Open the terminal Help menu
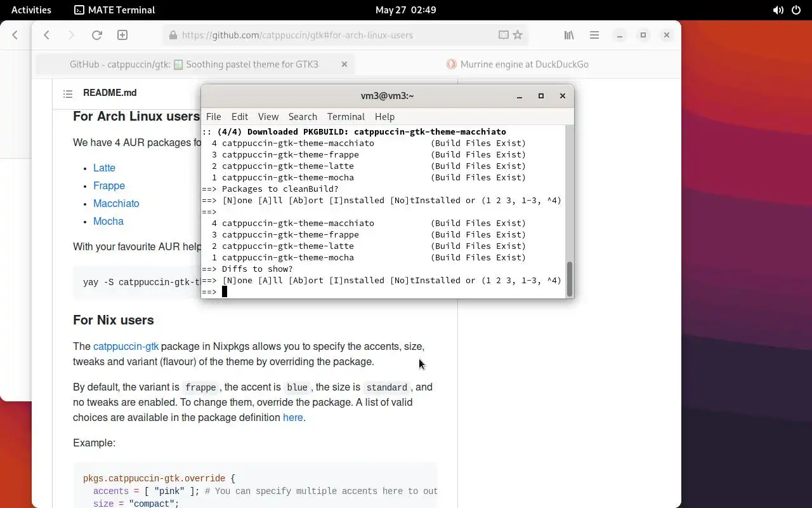 click(384, 116)
